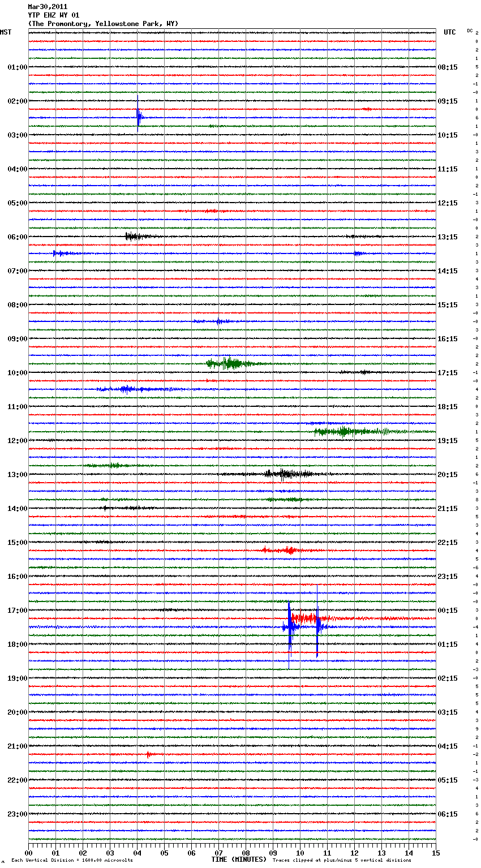Click the 06:15 UTC time label
Screen dimensions: 481x868
pos(448,814)
